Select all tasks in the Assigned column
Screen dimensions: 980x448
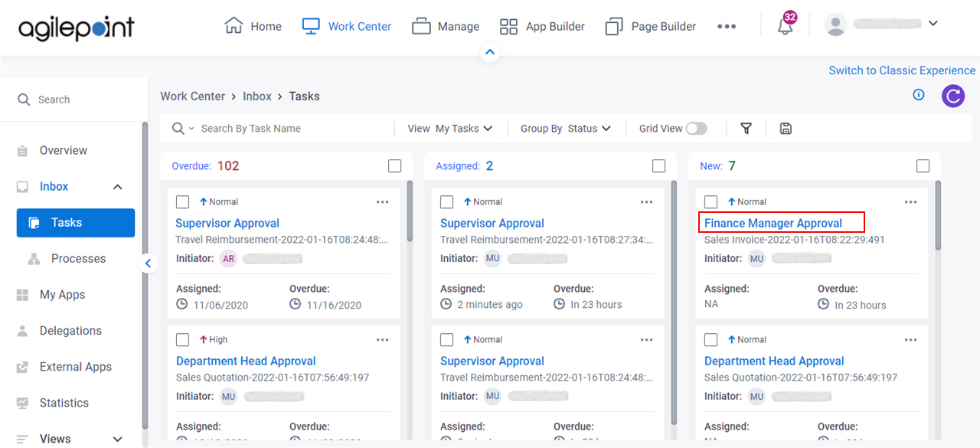pyautogui.click(x=658, y=166)
